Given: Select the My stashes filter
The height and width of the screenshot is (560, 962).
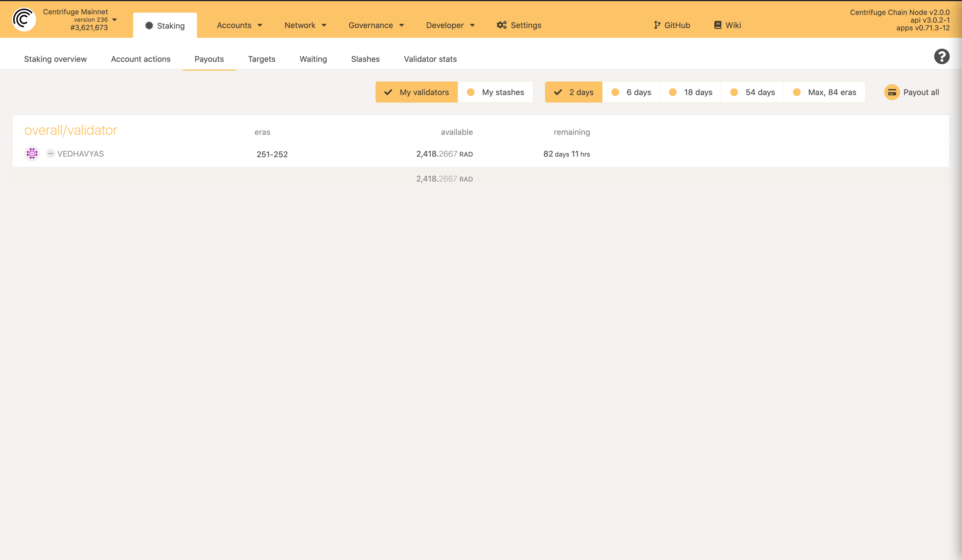Looking at the screenshot, I should [496, 92].
